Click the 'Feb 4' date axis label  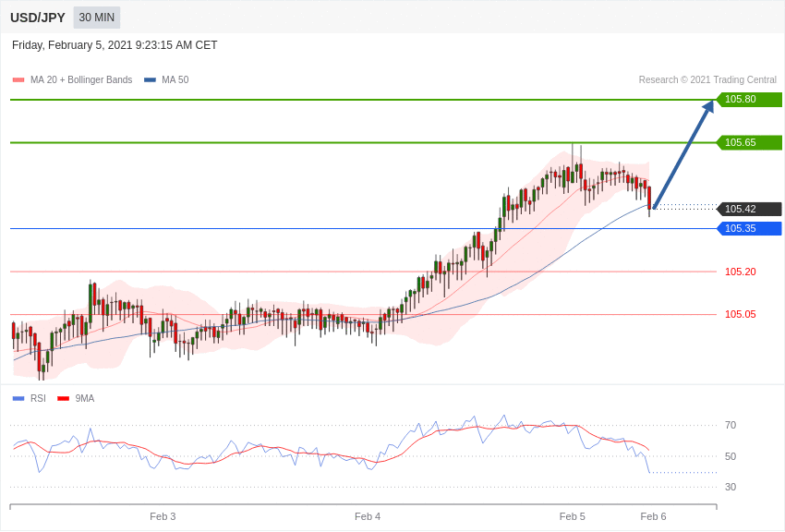coord(368,516)
